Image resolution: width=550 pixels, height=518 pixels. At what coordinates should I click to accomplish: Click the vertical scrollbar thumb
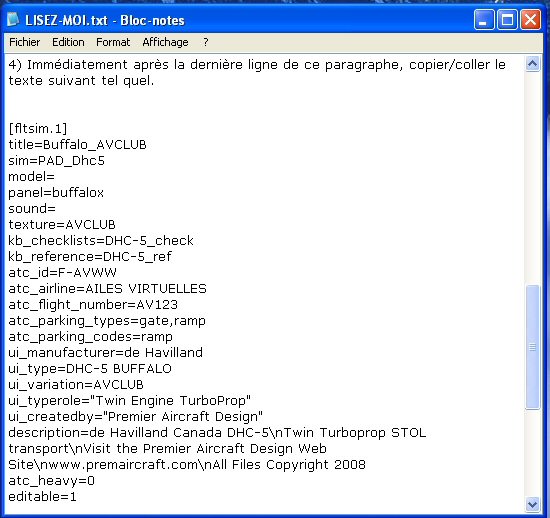click(x=532, y=347)
